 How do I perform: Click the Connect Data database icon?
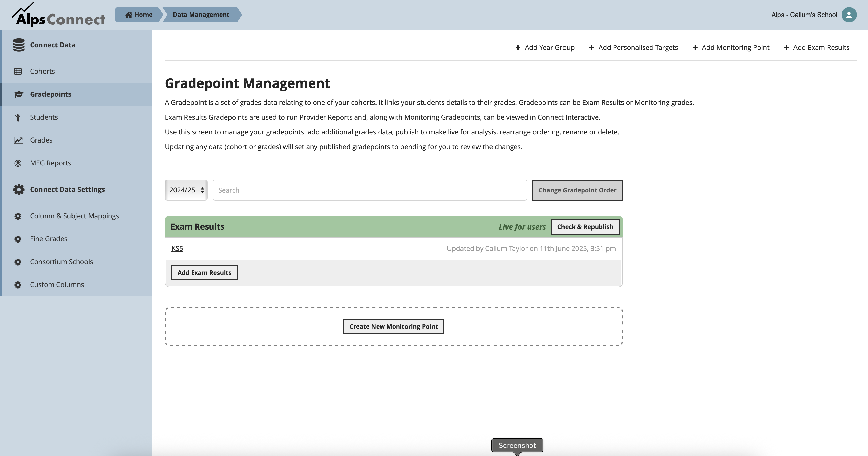pyautogui.click(x=19, y=45)
